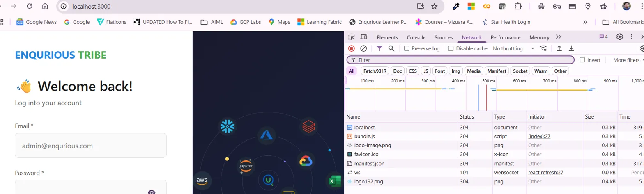The image size is (644, 194).
Task: Tick the Invert filter checkbox
Action: coord(582,60)
